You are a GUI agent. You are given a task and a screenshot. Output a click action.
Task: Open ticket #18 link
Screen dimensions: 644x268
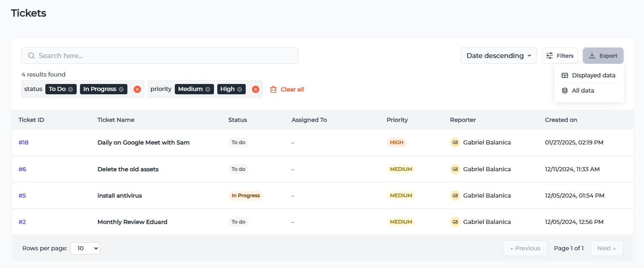tap(24, 142)
